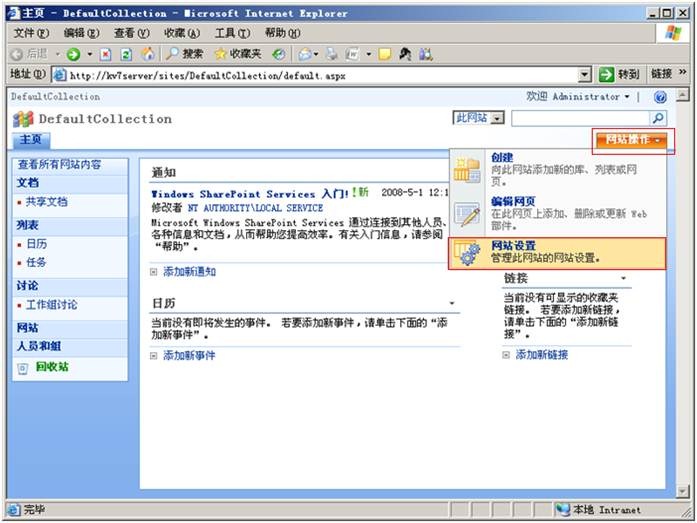Open the Forward button history dropdown arrow
Screen dimensions: 697x523
tap(89, 55)
